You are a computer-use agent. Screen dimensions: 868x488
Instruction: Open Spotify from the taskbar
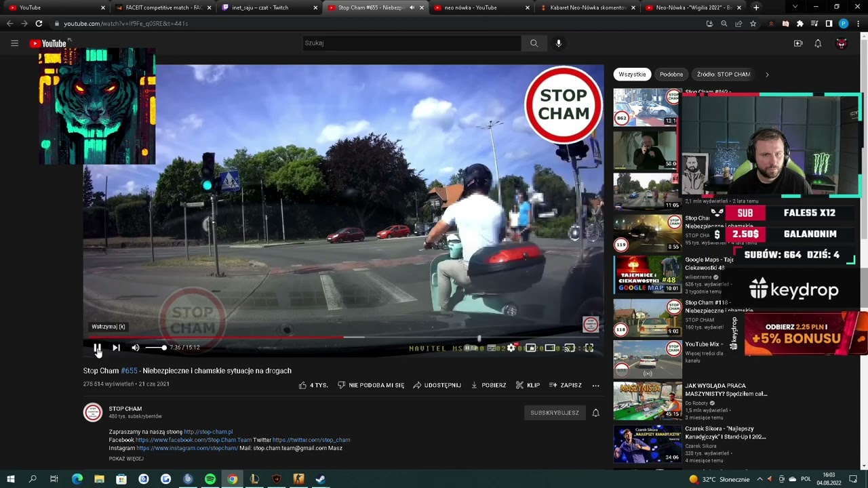tap(210, 479)
